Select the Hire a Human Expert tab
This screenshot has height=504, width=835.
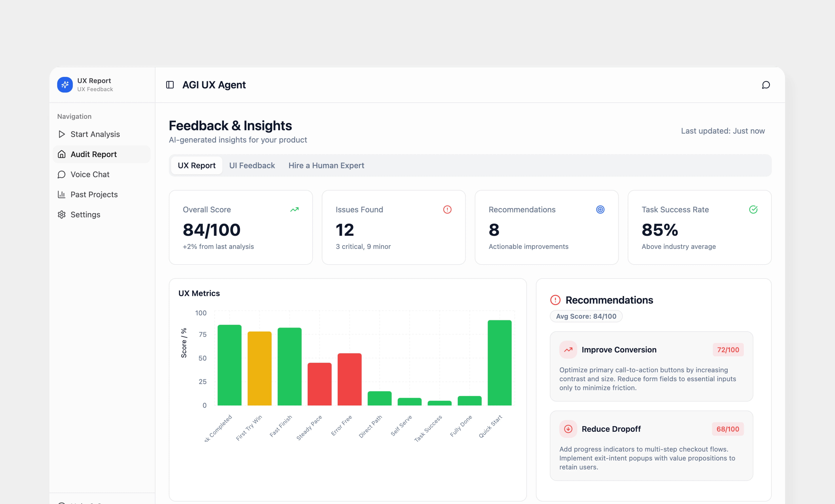326,165
